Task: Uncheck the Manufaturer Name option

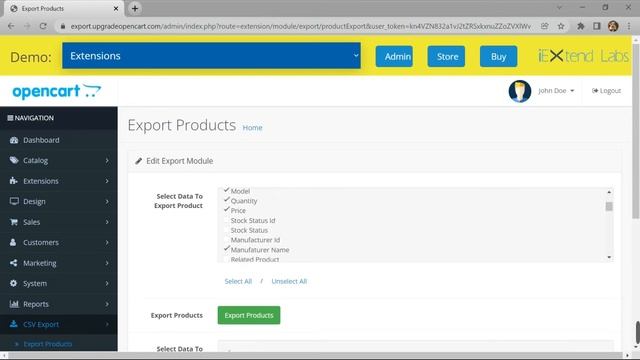Action: click(227, 249)
